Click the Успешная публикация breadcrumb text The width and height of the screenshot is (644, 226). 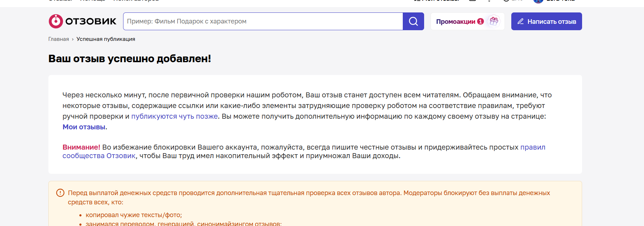pyautogui.click(x=106, y=39)
